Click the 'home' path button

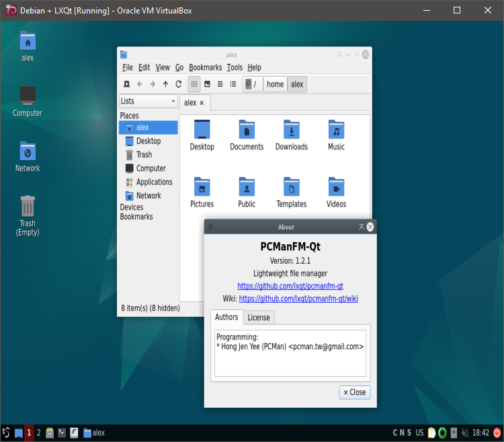coord(275,84)
